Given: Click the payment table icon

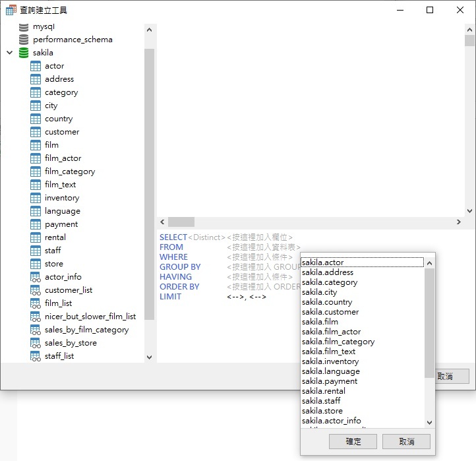Looking at the screenshot, I should pyautogui.click(x=36, y=224).
